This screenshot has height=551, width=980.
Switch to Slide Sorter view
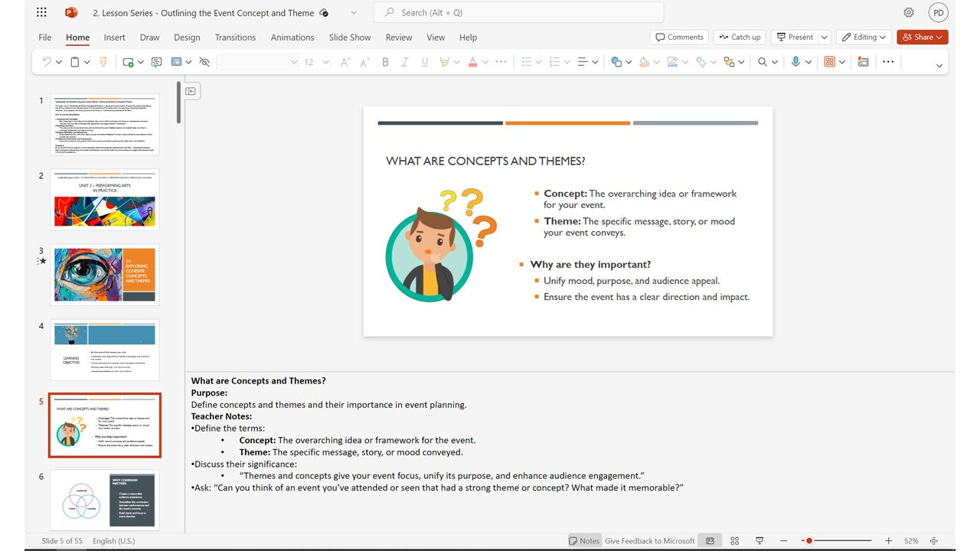[x=734, y=541]
